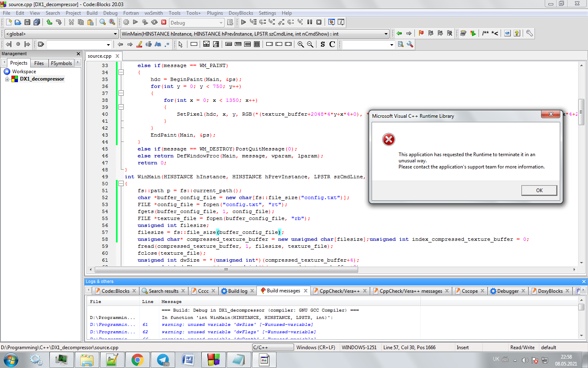Collapse code fold at line 50

pyautogui.click(x=121, y=184)
